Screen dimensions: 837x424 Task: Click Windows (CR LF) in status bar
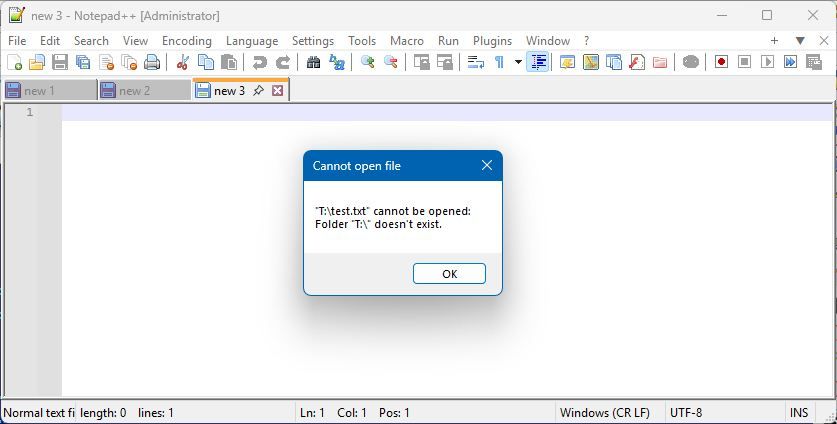pyautogui.click(x=605, y=413)
